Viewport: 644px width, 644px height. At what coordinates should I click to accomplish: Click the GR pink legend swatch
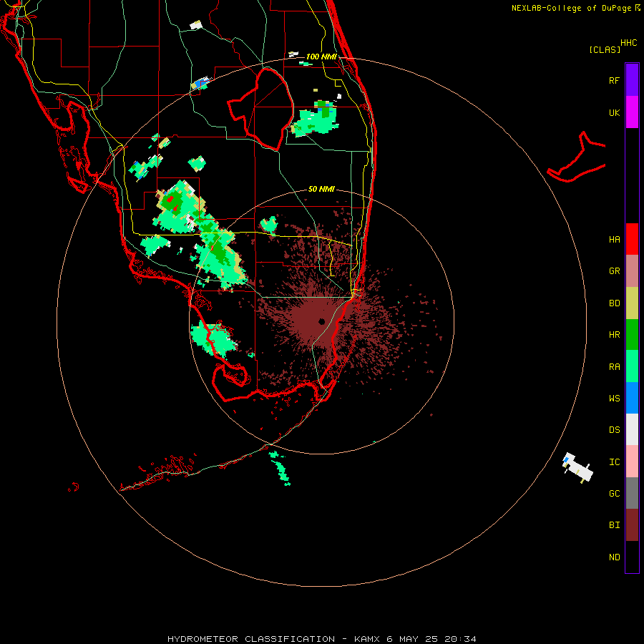632,271
